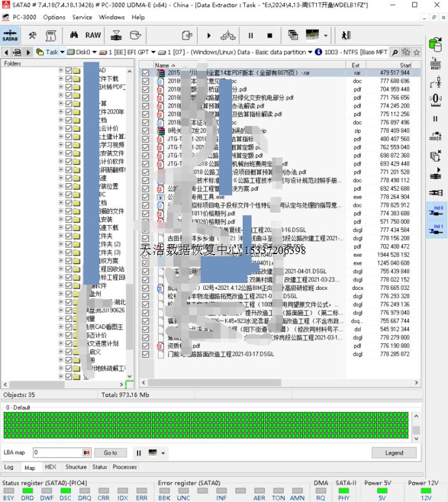Image resolution: width=448 pixels, height=502 pixels.
Task: Click the Stop button in the top toolbar
Action: tap(270, 36)
